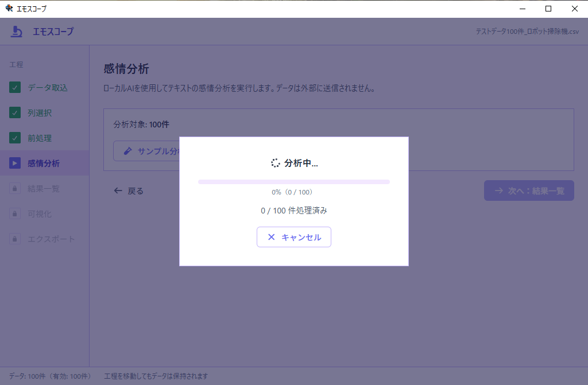Click the サンプル分析 button
This screenshot has width=588, height=385.
click(146, 151)
